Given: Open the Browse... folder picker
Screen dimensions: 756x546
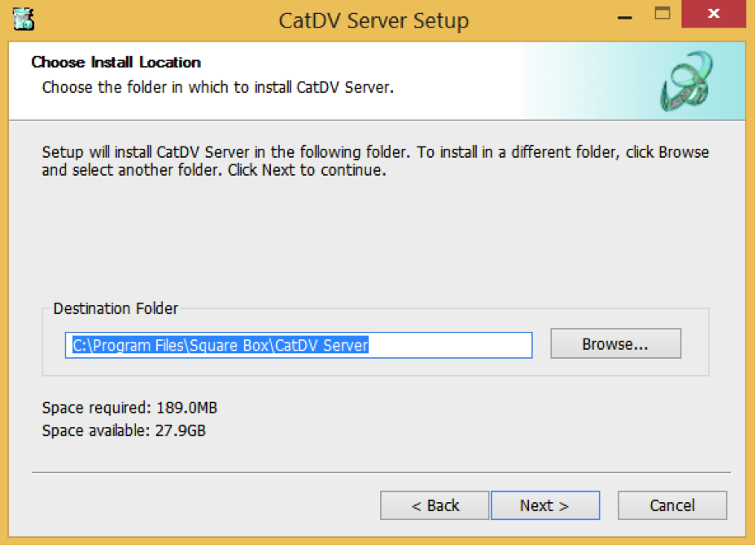Looking at the screenshot, I should [614, 344].
